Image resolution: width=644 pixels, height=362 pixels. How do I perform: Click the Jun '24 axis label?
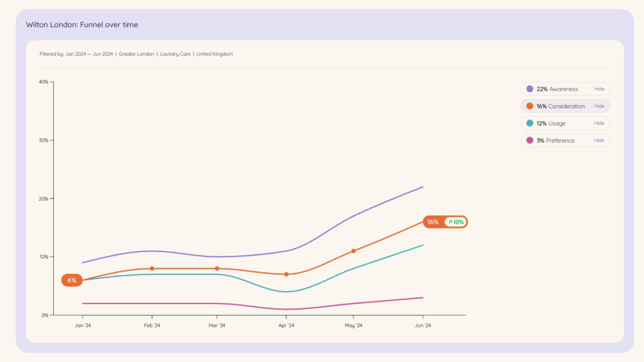click(423, 325)
